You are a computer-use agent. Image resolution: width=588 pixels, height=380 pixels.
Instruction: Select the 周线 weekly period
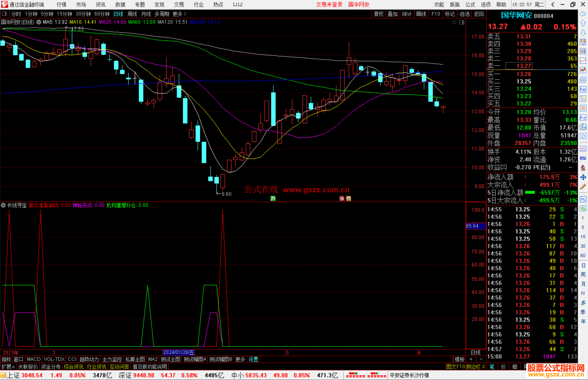(132, 14)
